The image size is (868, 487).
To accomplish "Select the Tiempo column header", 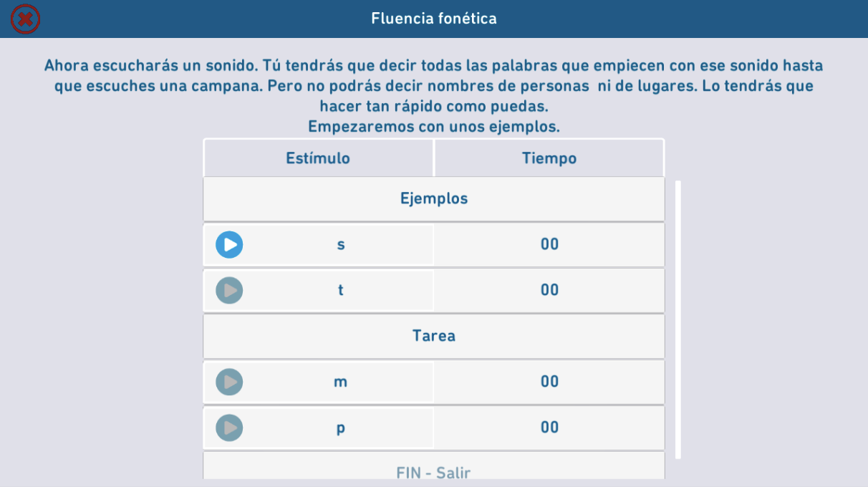I will click(x=549, y=158).
